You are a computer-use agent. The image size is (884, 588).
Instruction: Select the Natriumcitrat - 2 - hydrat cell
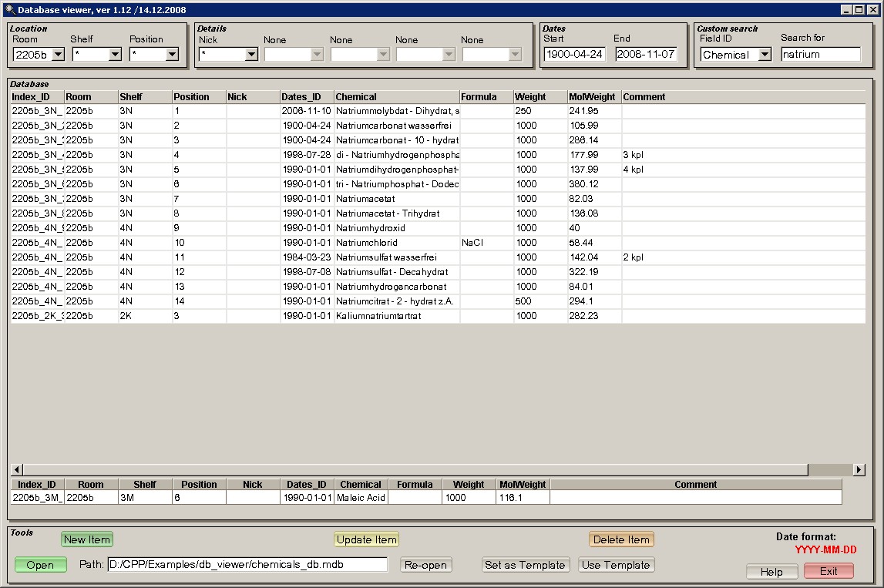pos(397,301)
